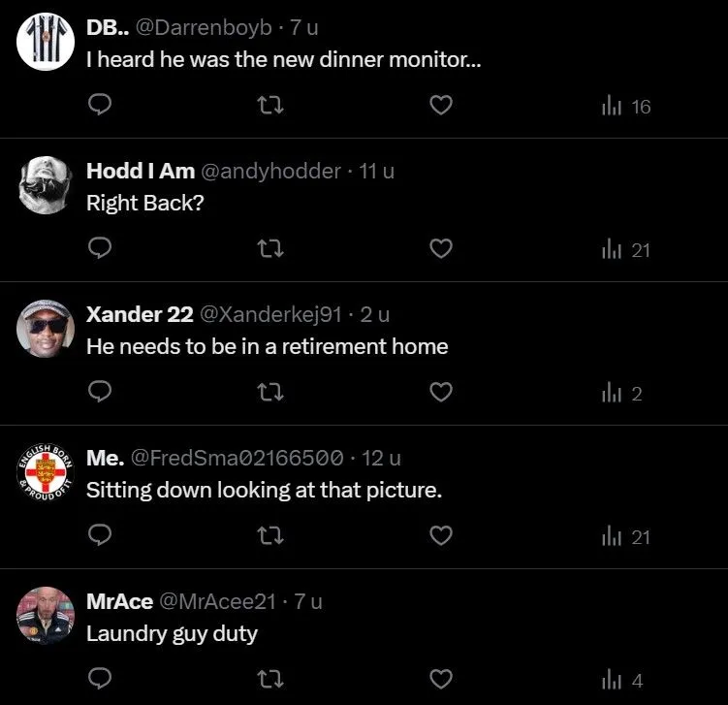Viewport: 728px width, 705px height.
Task: Click the @FredSma02166500 handle
Action: (237, 458)
